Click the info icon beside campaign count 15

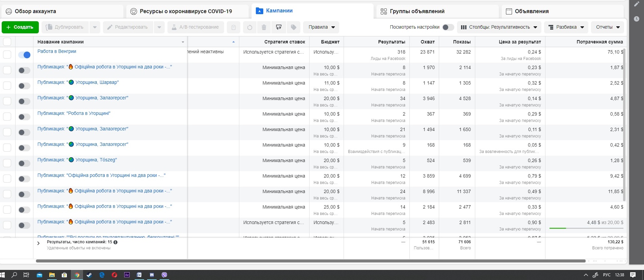coord(115,242)
